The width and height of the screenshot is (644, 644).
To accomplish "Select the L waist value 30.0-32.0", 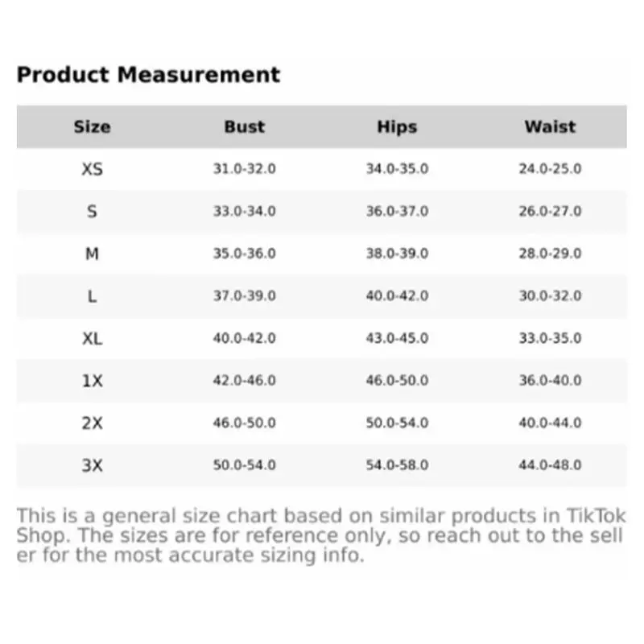I will pos(550,296).
